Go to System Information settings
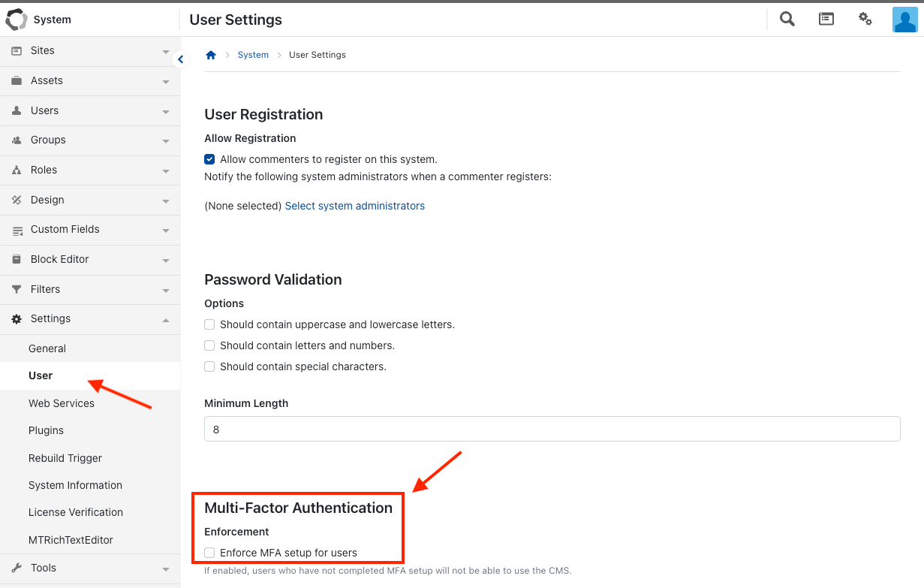The image size is (924, 588). click(x=75, y=485)
